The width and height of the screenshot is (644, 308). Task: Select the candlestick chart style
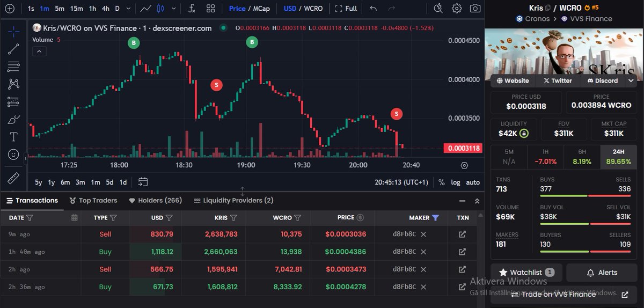[161, 9]
